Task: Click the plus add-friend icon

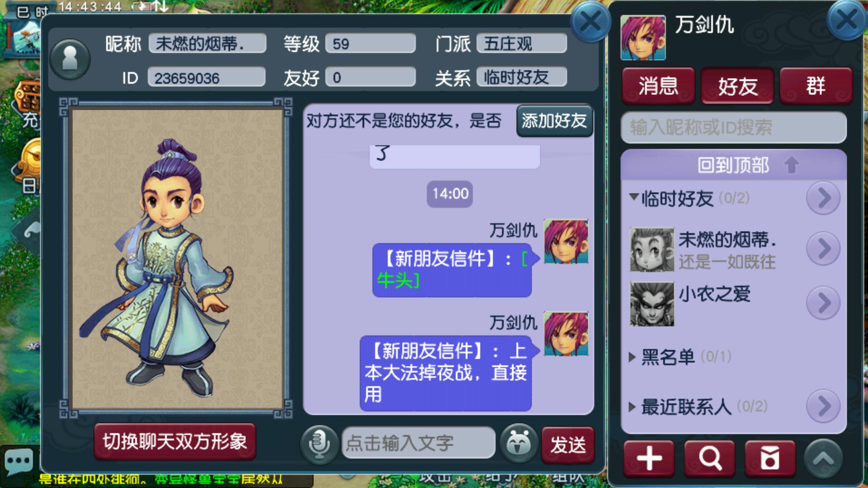Action: pyautogui.click(x=649, y=459)
